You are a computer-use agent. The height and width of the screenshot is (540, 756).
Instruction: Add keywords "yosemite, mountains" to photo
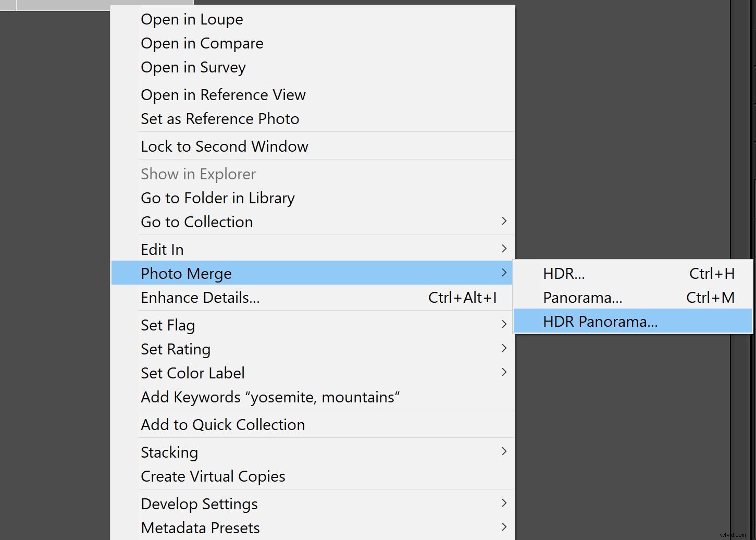pyautogui.click(x=270, y=397)
